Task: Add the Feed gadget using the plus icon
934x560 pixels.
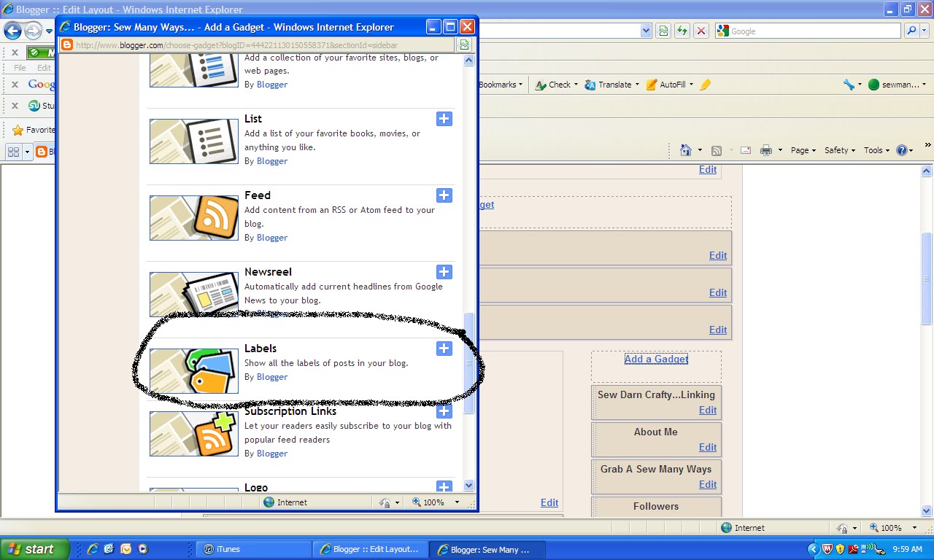Action: point(444,195)
